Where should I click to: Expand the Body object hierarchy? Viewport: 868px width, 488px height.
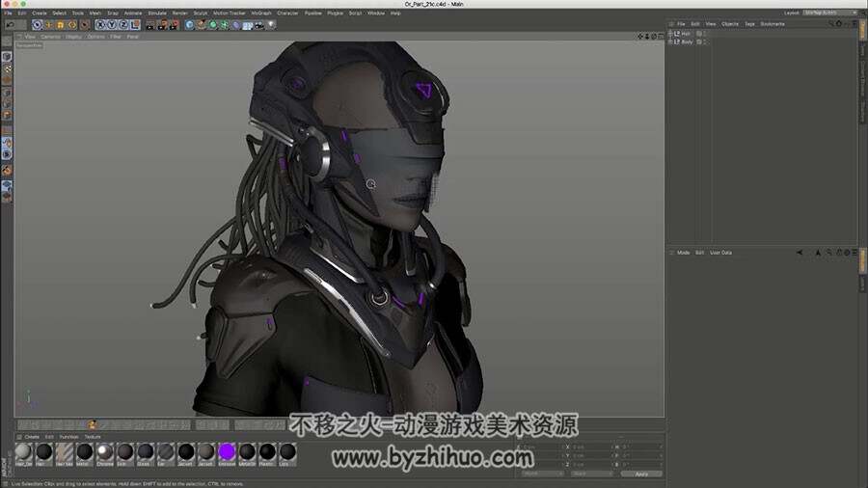point(670,42)
